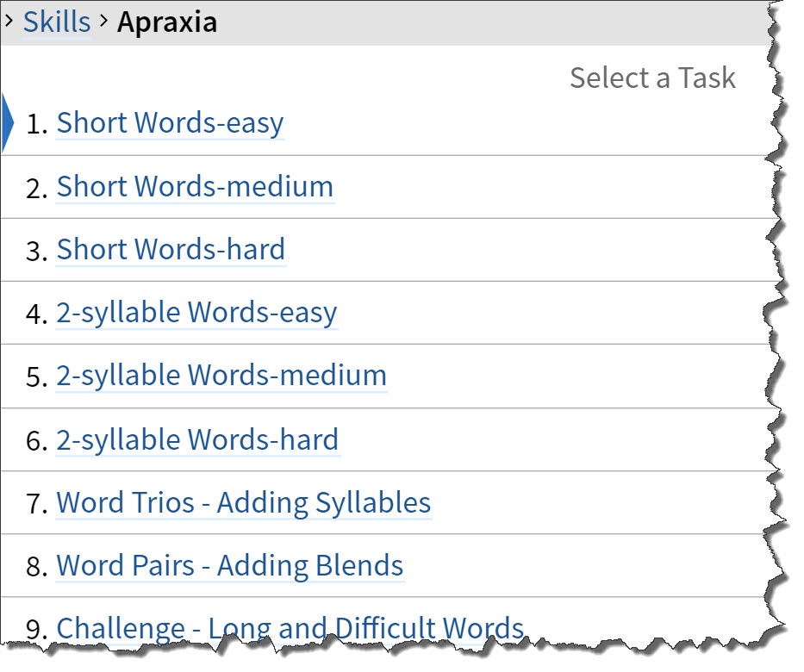804x672 pixels.
Task: Click the Apraxia breadcrumb title
Action: (167, 22)
